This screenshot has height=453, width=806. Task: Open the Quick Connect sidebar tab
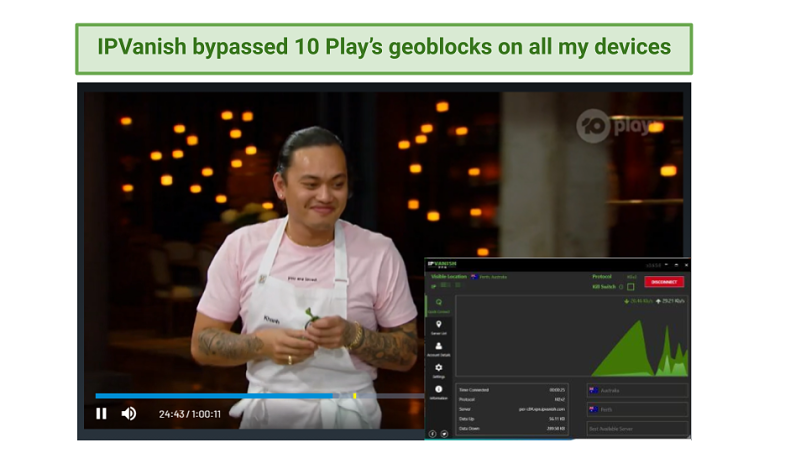439,304
